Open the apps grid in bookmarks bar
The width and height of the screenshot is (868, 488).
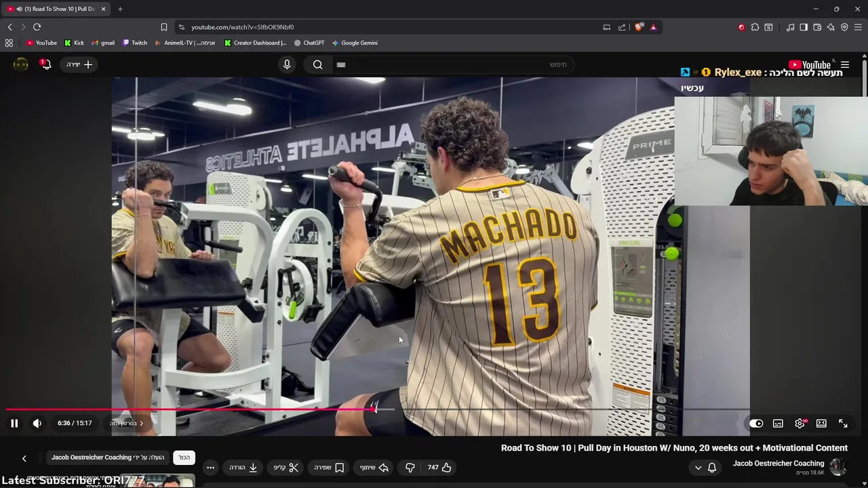(9, 43)
